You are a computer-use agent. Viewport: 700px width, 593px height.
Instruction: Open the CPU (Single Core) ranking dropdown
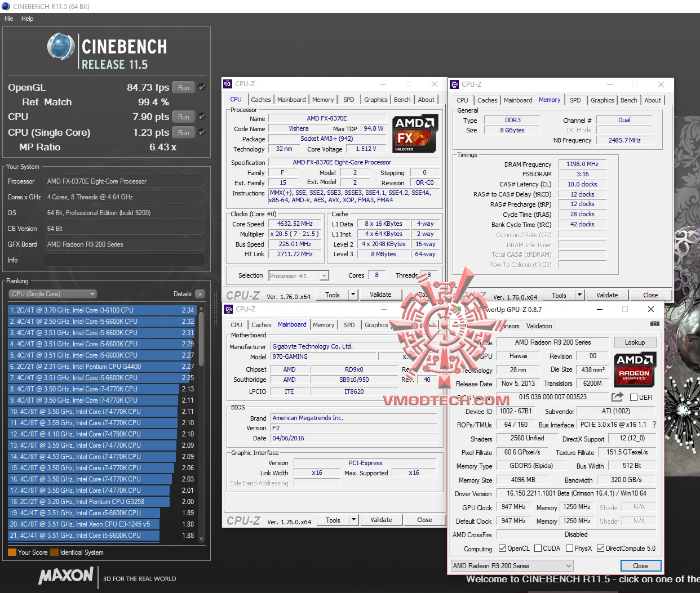pos(52,294)
